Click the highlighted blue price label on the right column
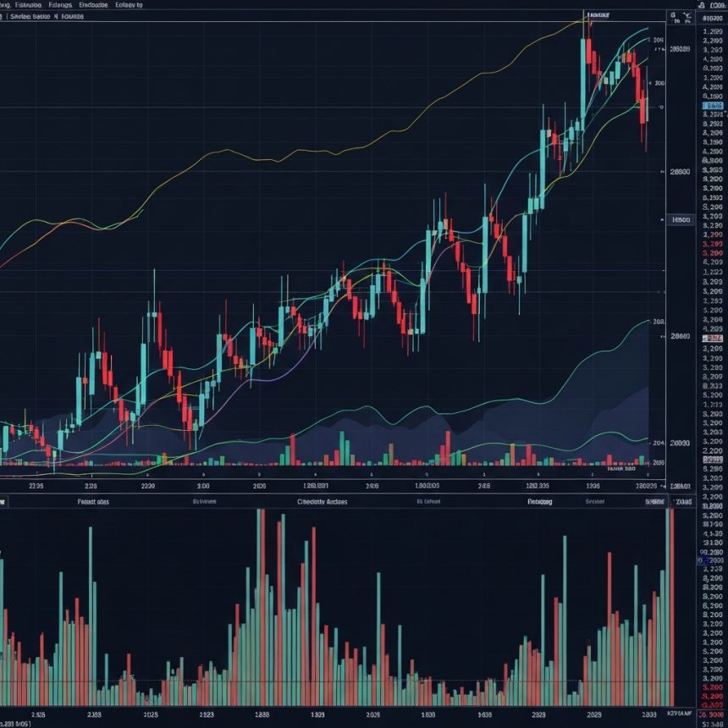This screenshot has height=728, width=728. click(712, 107)
